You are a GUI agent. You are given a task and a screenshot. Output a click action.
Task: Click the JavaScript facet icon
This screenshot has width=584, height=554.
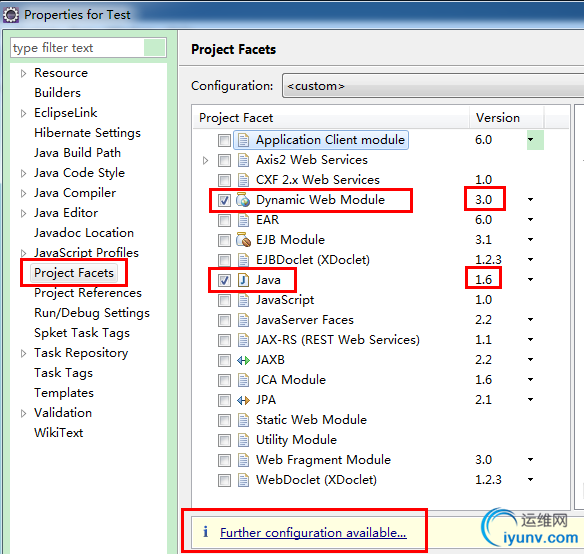point(243,300)
